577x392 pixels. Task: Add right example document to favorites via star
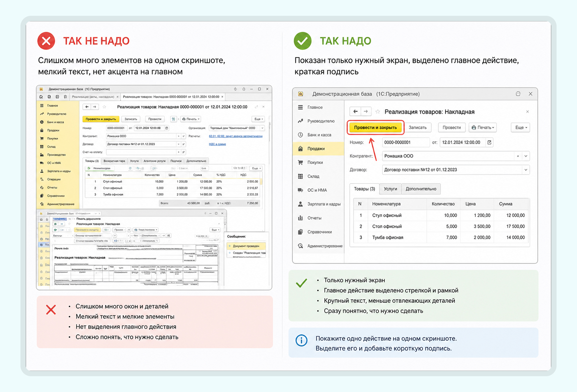click(x=378, y=112)
